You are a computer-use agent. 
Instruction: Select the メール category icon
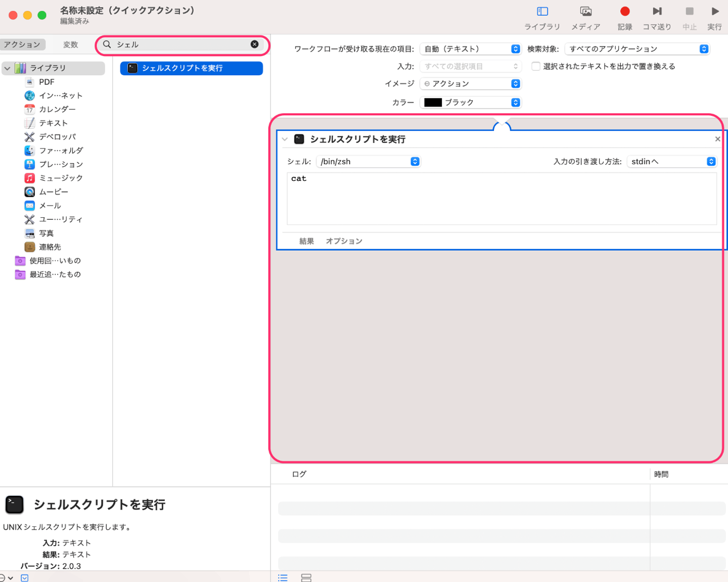[30, 206]
